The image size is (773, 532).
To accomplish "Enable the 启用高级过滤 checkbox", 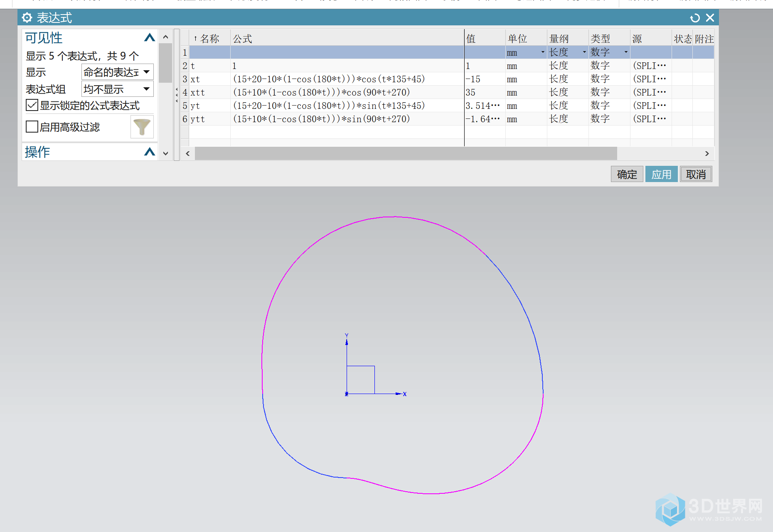I will tap(32, 127).
